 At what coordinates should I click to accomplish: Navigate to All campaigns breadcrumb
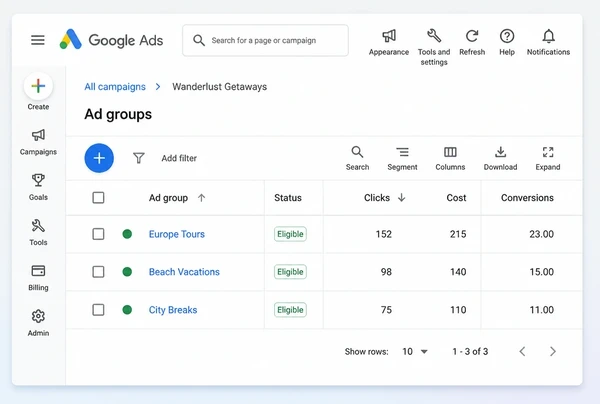(115, 87)
